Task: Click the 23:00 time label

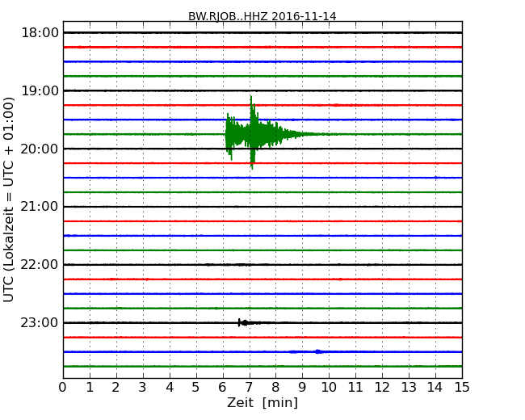Action: tap(40, 322)
